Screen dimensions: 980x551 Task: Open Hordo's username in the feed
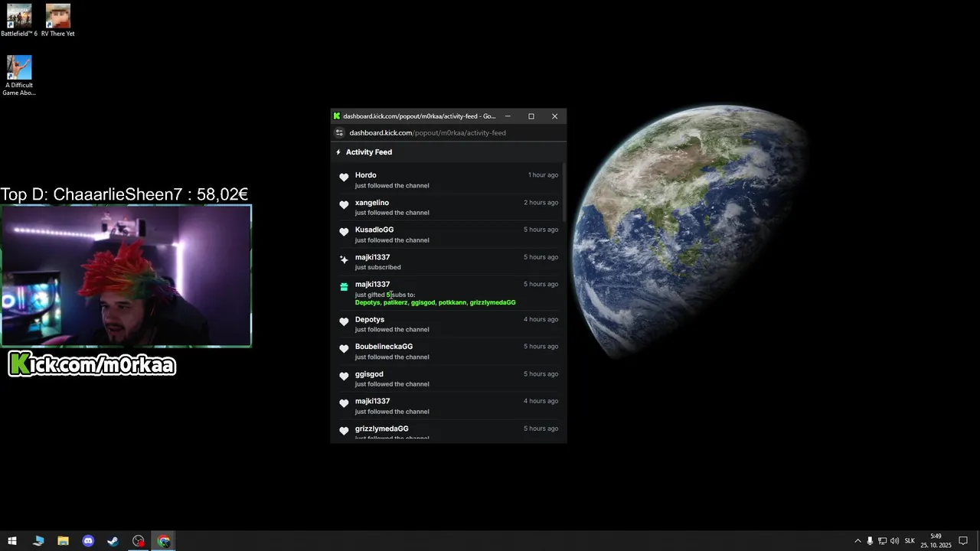[366, 175]
